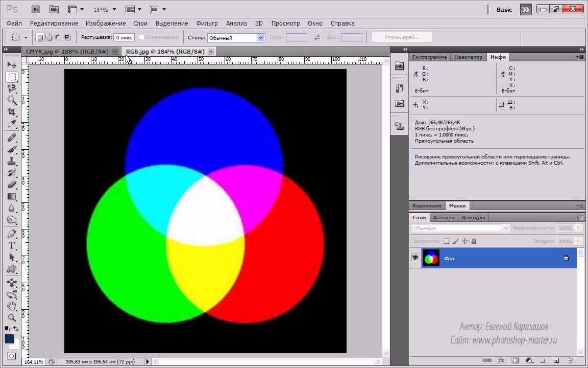This screenshot has width=588, height=368.
Task: Close the RGB.jpg document tab
Action: pos(211,52)
